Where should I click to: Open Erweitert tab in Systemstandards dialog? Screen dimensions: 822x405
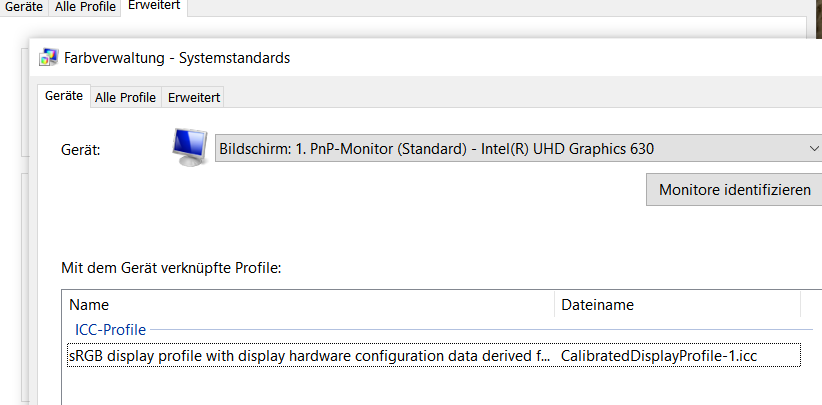tap(194, 97)
